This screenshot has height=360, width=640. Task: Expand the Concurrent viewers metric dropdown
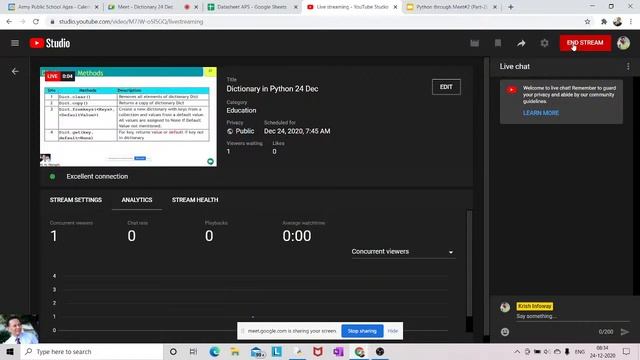pos(403,252)
